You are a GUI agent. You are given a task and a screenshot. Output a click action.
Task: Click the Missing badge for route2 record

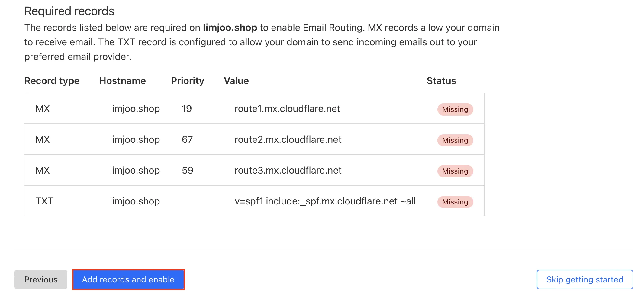[x=455, y=140]
